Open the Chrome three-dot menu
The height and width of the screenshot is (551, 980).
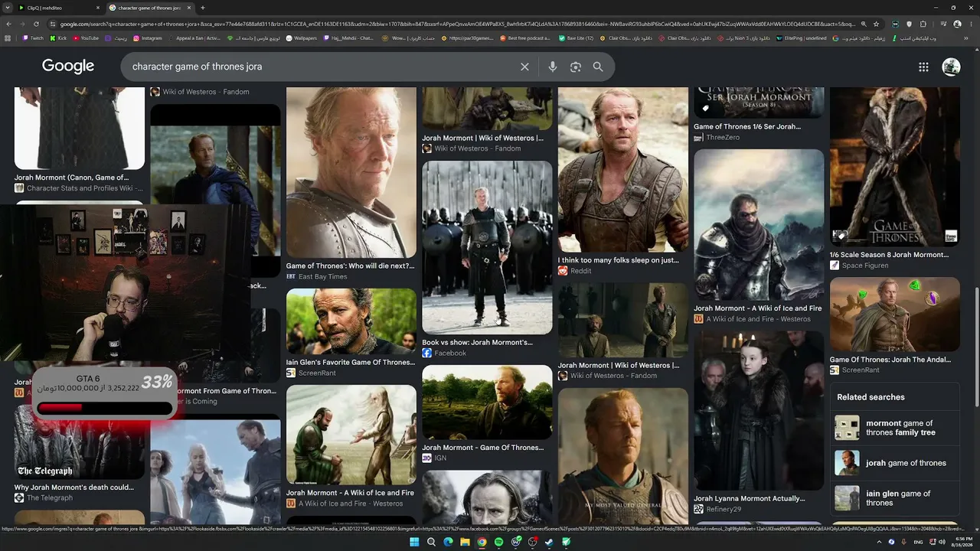pyautogui.click(x=971, y=24)
